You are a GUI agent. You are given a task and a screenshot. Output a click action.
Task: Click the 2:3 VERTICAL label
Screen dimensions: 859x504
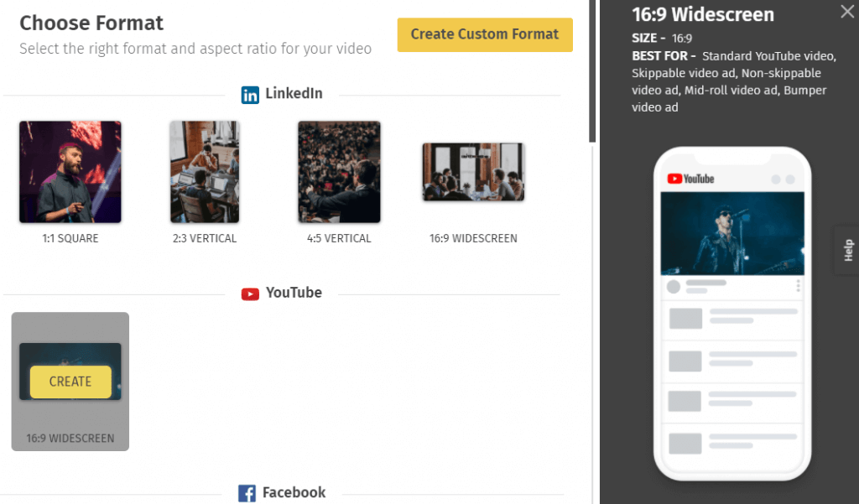coord(205,238)
